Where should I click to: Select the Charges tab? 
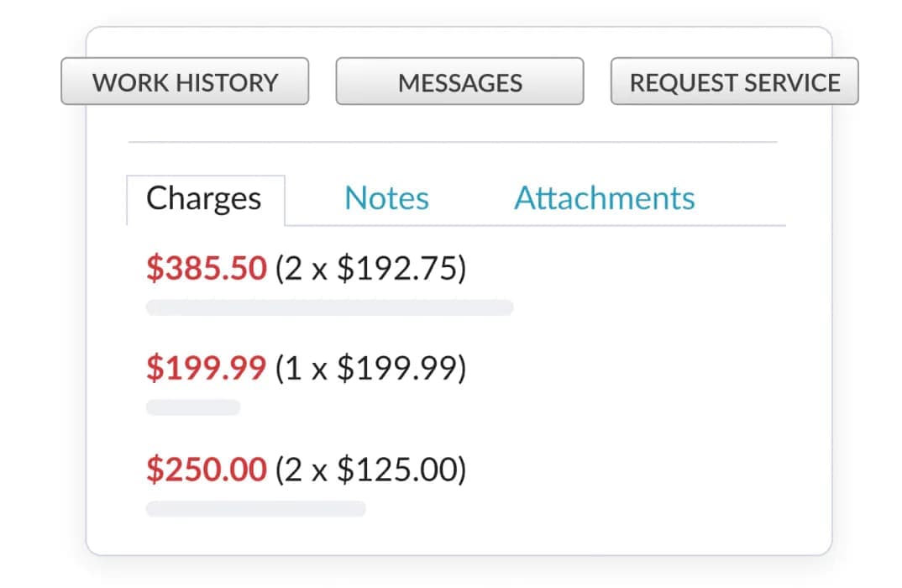(x=204, y=199)
